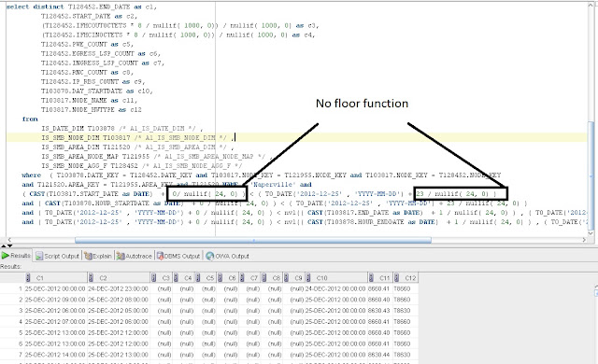
Task: Place cursor on 'T128452.RNC_COUNT as c8' line
Action: click(87, 73)
